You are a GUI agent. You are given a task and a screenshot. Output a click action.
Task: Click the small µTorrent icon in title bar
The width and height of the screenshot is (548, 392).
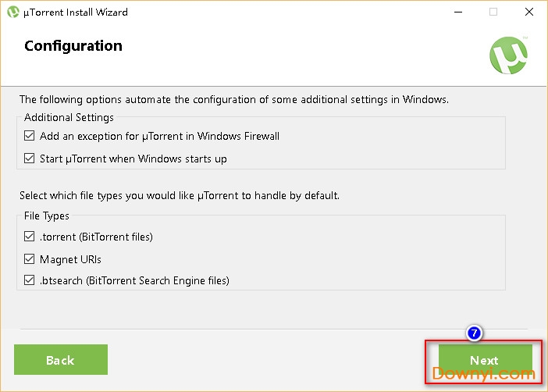[x=13, y=12]
